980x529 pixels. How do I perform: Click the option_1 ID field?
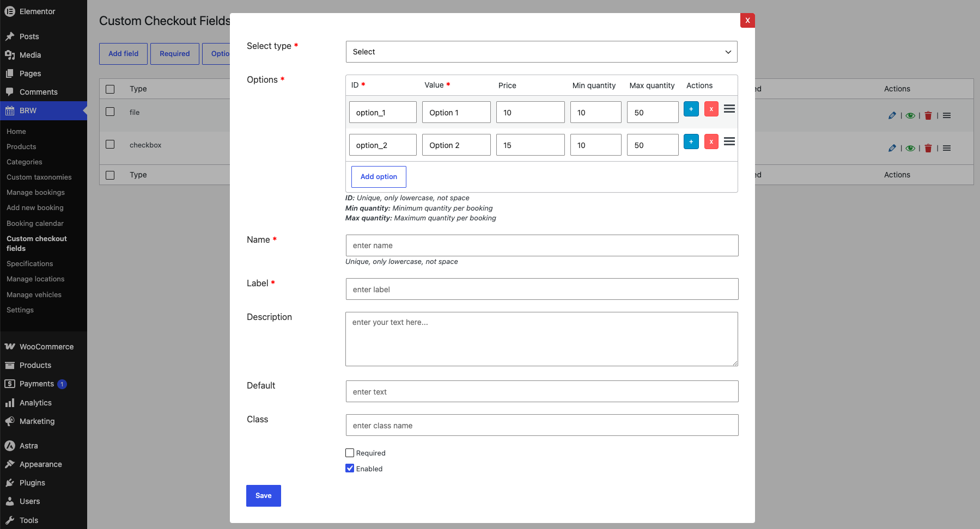click(383, 112)
